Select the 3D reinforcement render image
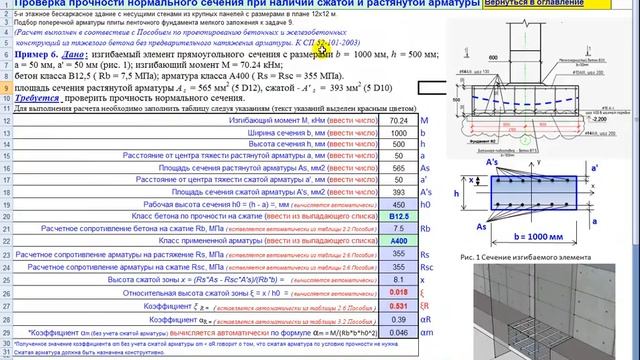640x360 pixels. (x=544, y=311)
